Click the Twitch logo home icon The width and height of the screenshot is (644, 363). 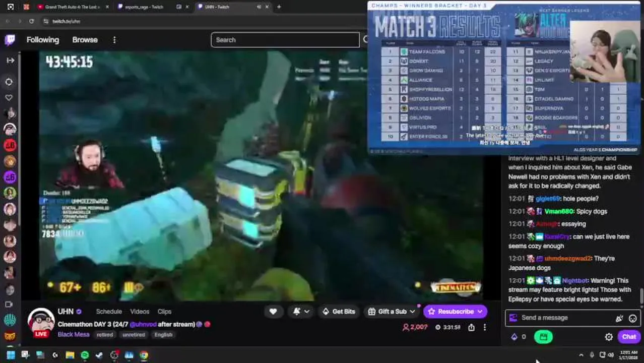click(10, 40)
